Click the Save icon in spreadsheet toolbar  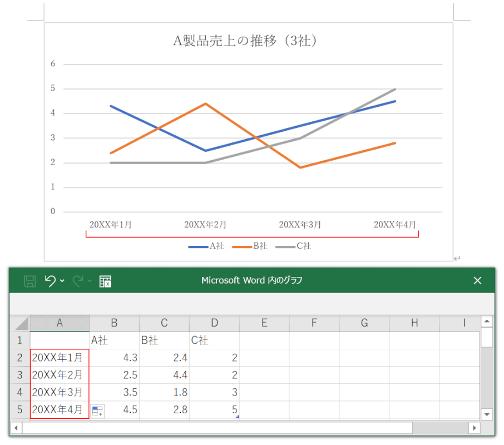(x=29, y=281)
